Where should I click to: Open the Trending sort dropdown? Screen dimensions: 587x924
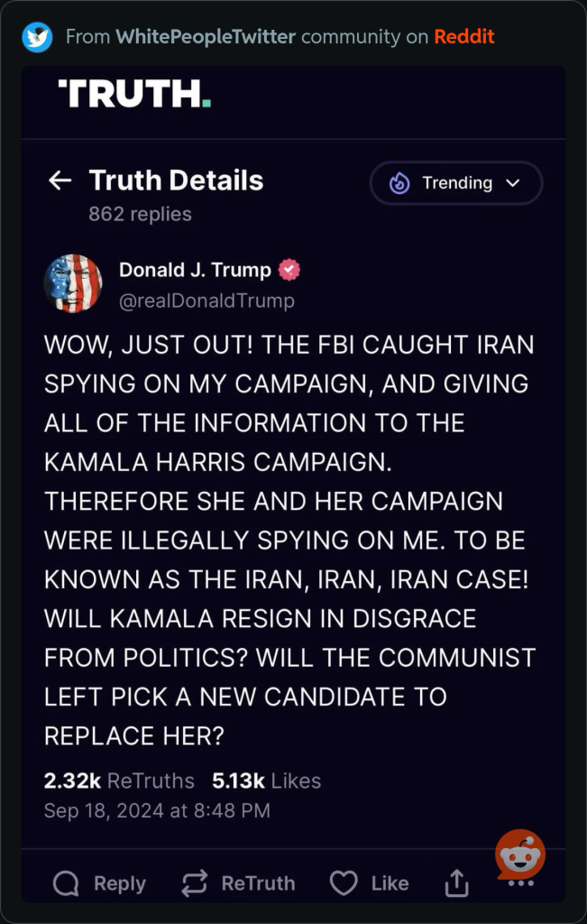click(456, 183)
